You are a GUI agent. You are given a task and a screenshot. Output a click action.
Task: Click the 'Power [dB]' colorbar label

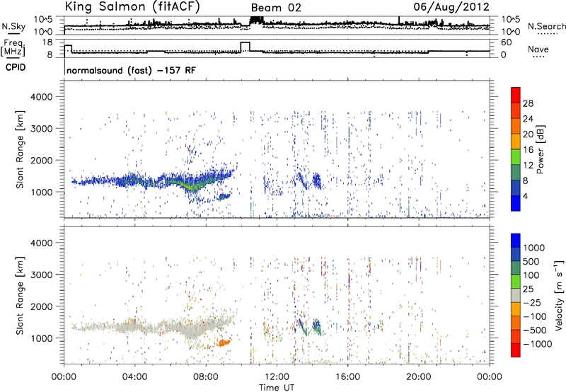point(540,149)
